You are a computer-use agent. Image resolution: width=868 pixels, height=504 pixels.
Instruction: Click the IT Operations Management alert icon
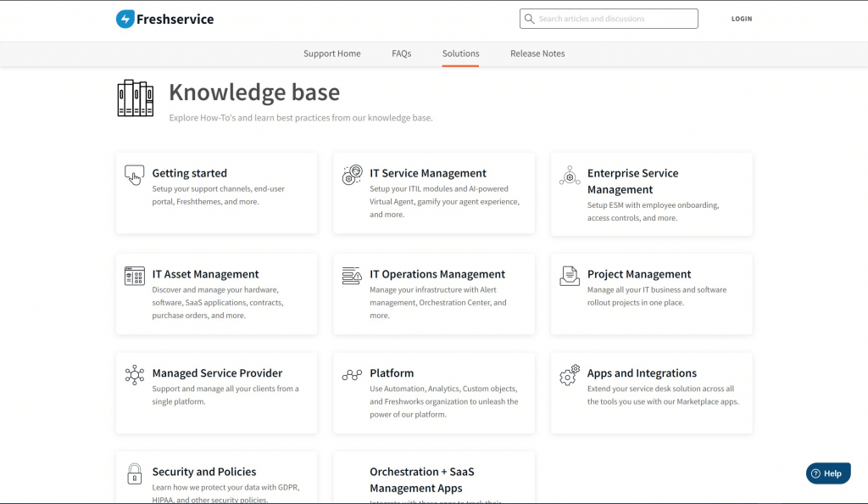pos(352,276)
